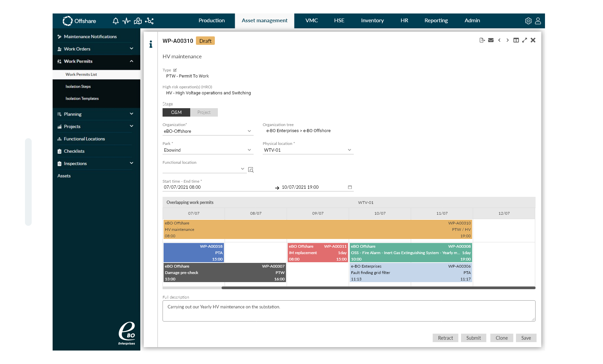Open the settings gear icon

pyautogui.click(x=528, y=21)
